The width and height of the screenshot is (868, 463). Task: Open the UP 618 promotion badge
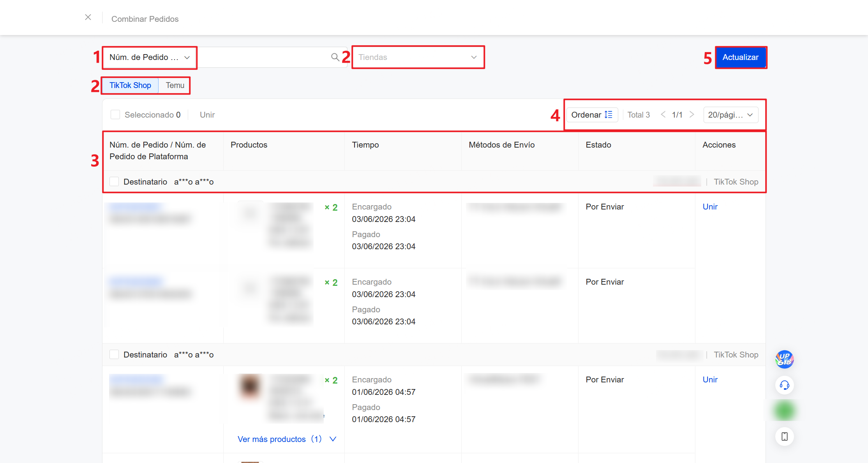pyautogui.click(x=785, y=359)
